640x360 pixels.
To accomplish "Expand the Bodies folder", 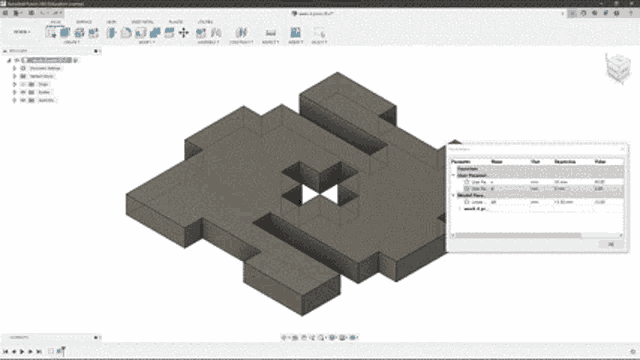I will pyautogui.click(x=14, y=92).
